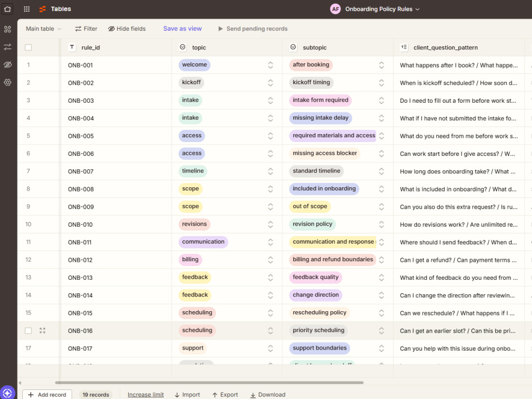The height and width of the screenshot is (399, 532).
Task: Click the topic column select-type icon
Action: (182, 47)
